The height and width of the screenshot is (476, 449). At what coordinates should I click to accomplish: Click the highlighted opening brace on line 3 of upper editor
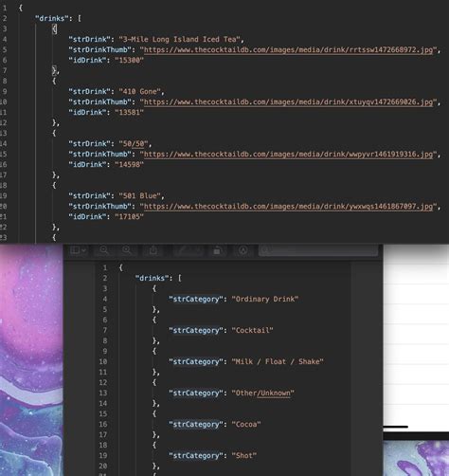(54, 28)
